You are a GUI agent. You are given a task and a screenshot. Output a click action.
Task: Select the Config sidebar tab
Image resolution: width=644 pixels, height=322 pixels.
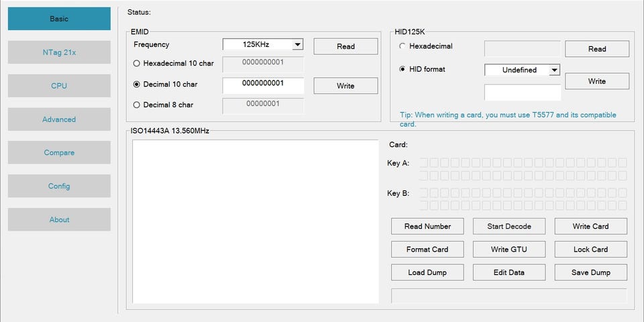point(59,186)
